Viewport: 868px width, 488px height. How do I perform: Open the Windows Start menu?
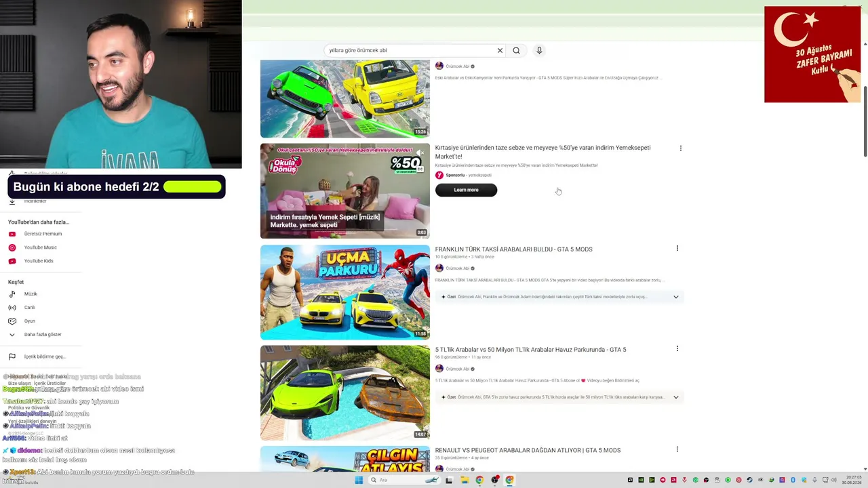(359, 480)
